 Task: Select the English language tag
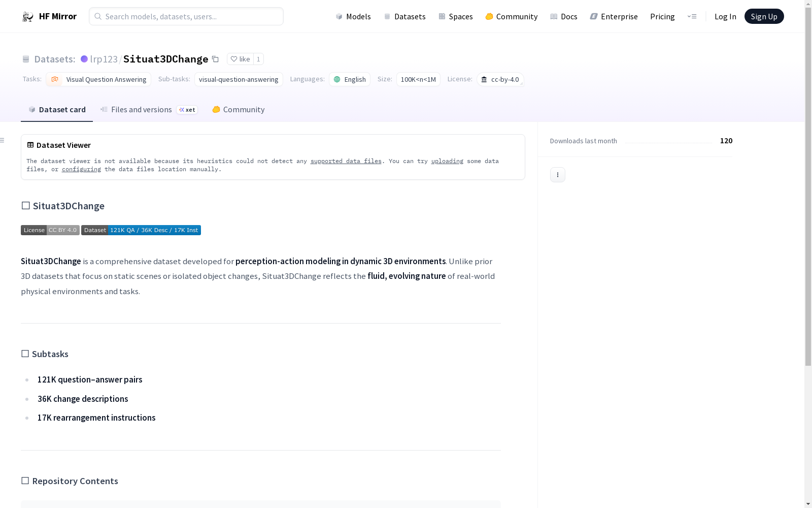click(x=350, y=79)
